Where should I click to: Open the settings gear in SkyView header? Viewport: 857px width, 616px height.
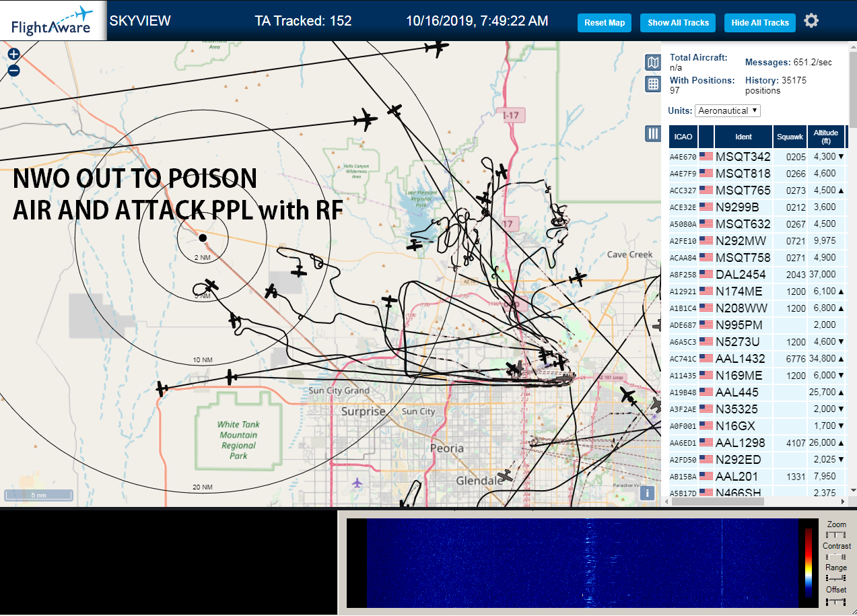pyautogui.click(x=811, y=21)
